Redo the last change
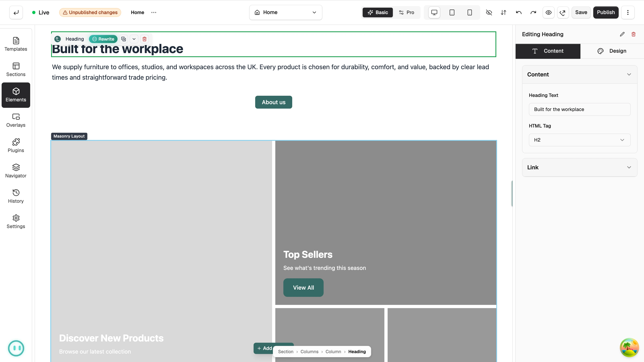This screenshot has width=644, height=362. 533,12
